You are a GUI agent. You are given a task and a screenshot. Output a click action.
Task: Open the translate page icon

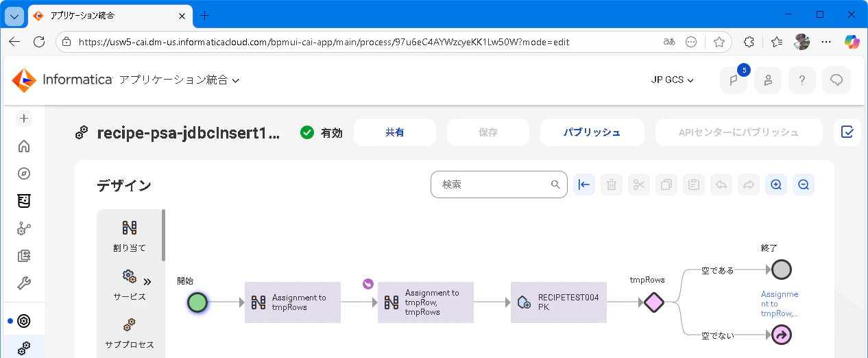click(x=669, y=42)
